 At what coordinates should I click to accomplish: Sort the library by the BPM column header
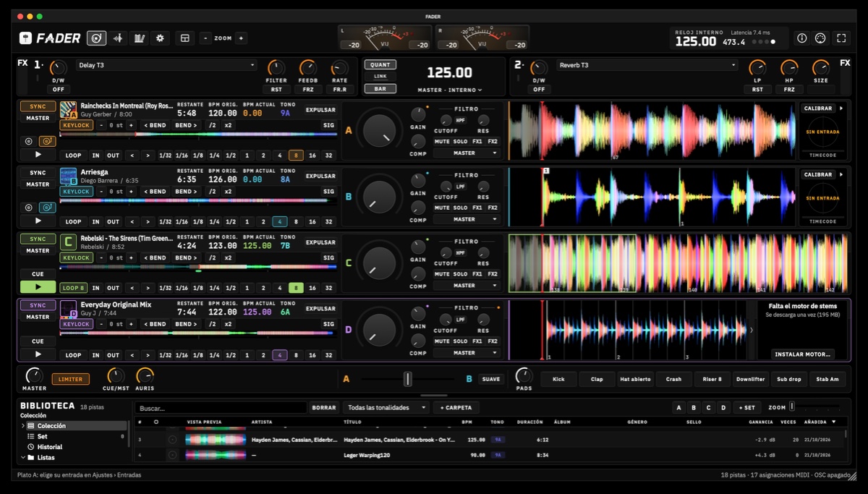click(467, 422)
